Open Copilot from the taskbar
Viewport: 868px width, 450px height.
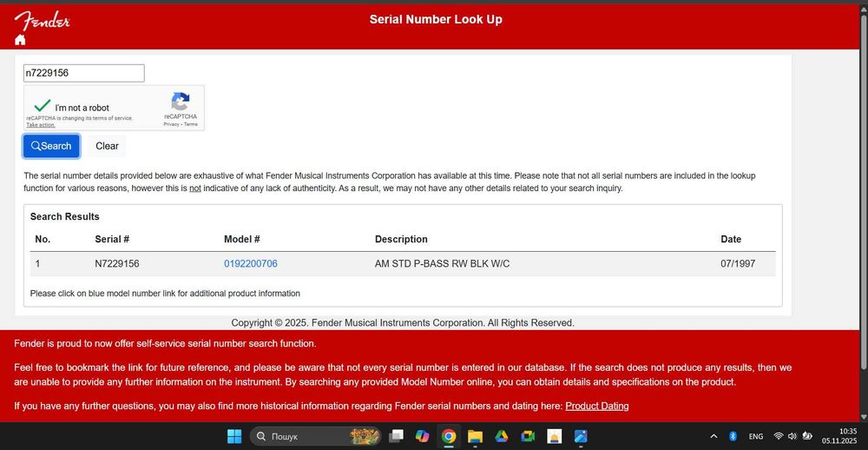(x=423, y=437)
